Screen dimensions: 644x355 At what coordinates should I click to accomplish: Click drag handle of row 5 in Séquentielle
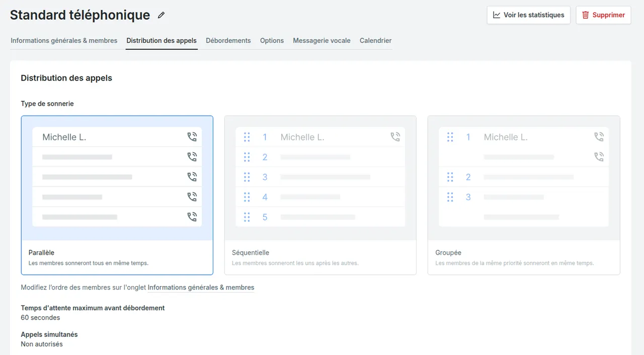[x=247, y=217]
